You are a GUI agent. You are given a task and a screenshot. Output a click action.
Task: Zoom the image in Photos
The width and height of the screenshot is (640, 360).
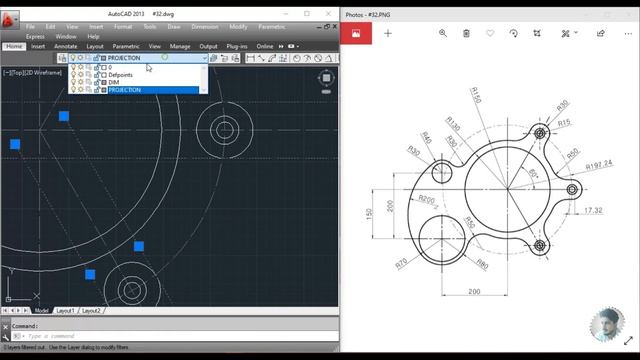[442, 33]
